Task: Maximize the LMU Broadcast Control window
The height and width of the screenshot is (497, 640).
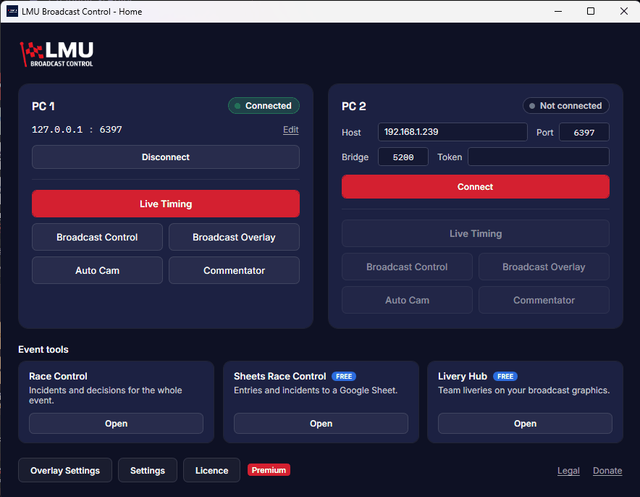Action: point(591,11)
